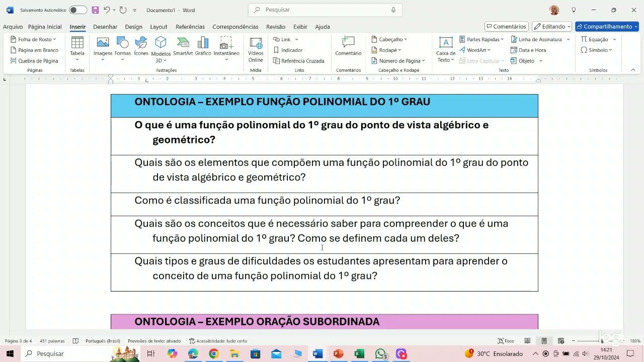Image resolution: width=644 pixels, height=362 pixels.
Task: Switch to the Referências tab
Action: pyautogui.click(x=190, y=27)
